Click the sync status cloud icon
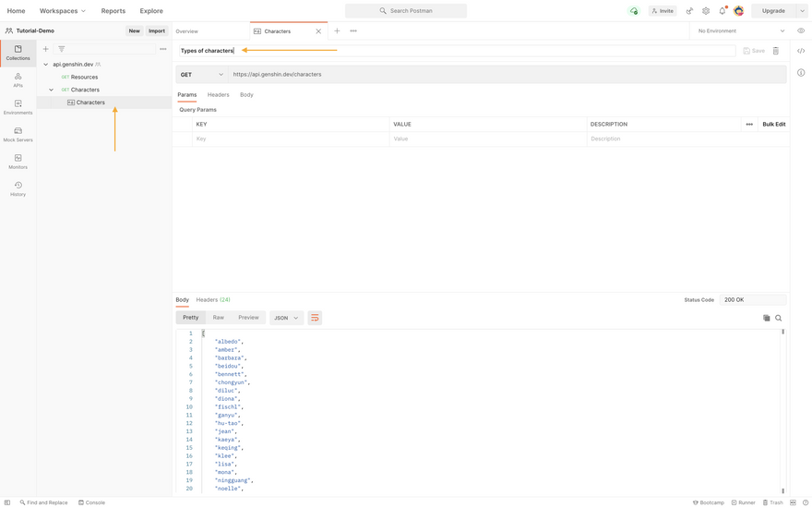 [x=633, y=10]
